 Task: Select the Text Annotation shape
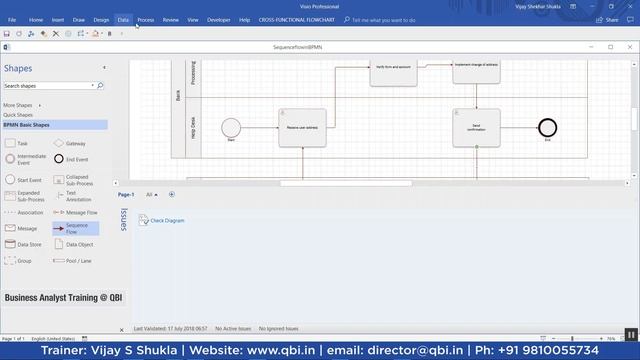[x=73, y=196]
